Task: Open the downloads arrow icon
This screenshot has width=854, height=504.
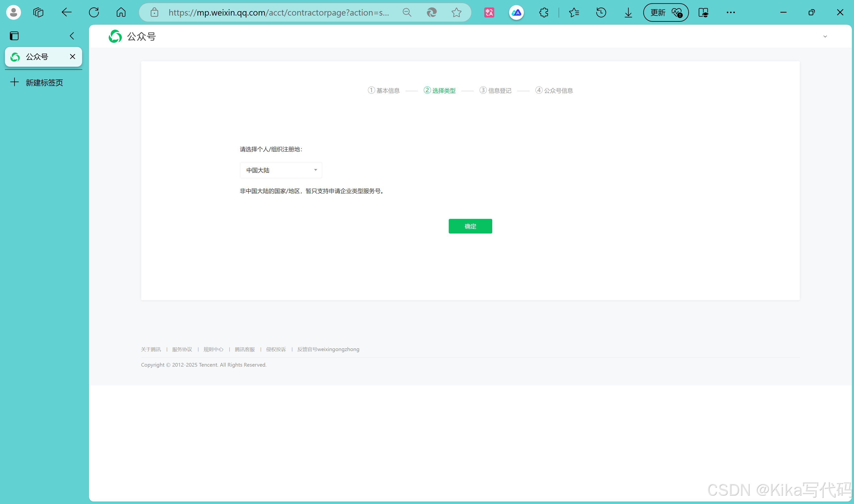Action: point(628,13)
